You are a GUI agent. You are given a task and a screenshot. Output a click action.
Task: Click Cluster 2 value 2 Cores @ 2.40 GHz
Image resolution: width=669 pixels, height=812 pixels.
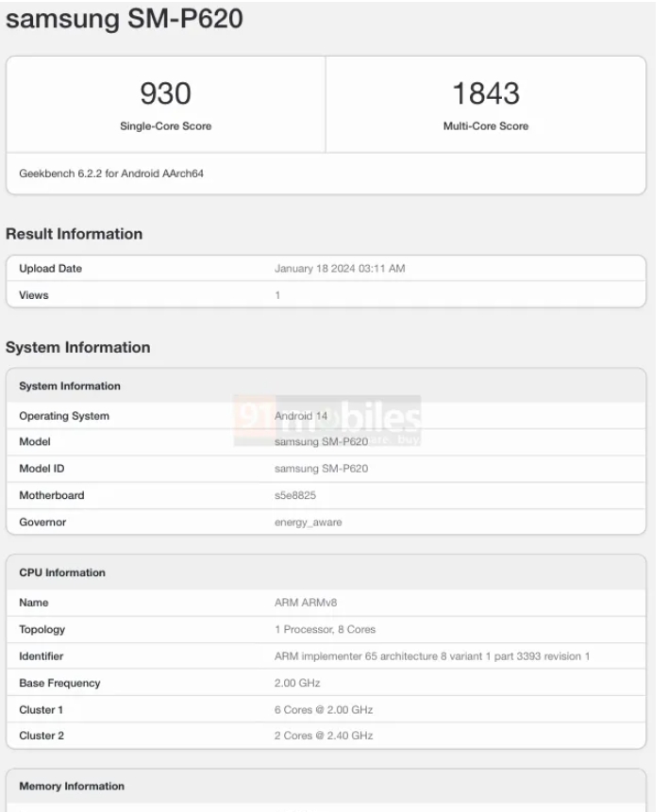pos(323,736)
